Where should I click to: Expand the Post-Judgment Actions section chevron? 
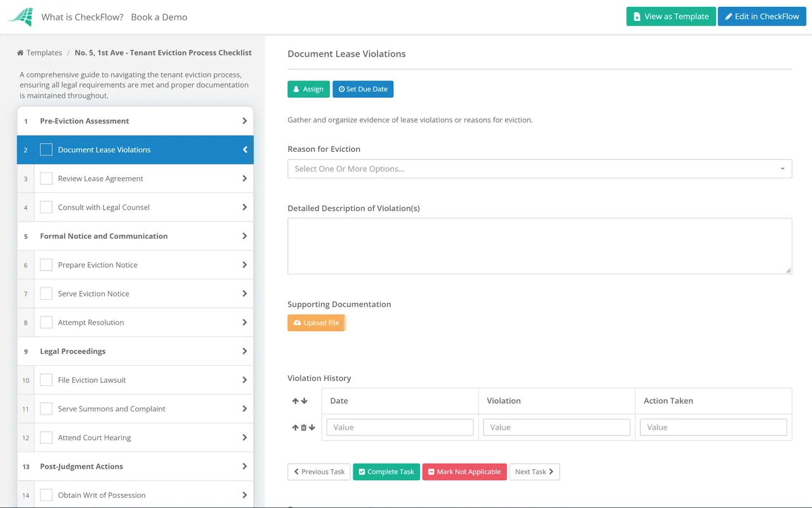click(x=245, y=466)
